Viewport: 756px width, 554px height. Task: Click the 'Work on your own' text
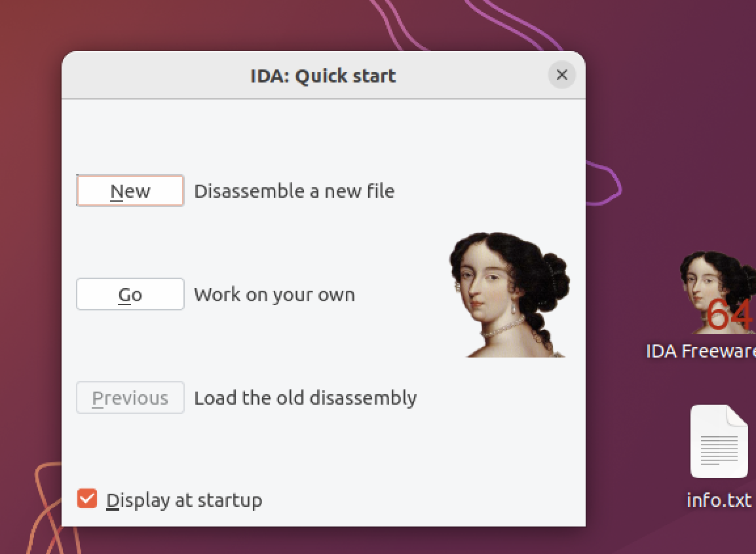274,294
